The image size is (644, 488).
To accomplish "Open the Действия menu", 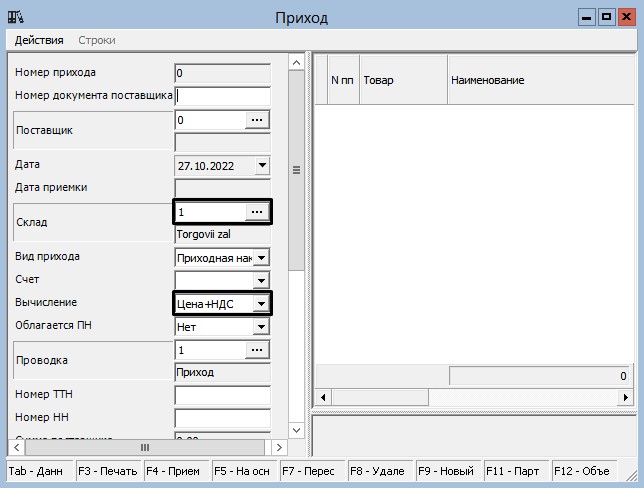I will tap(39, 40).
